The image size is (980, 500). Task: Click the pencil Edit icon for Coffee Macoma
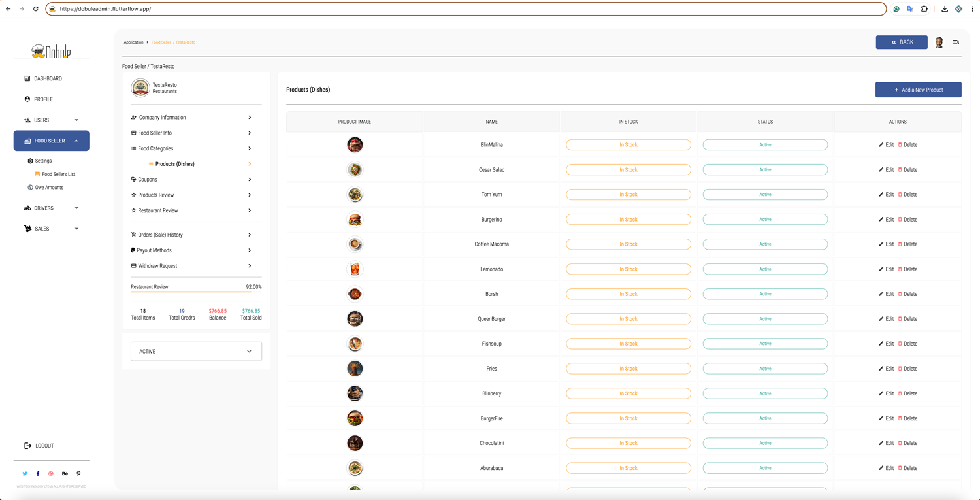pos(881,244)
